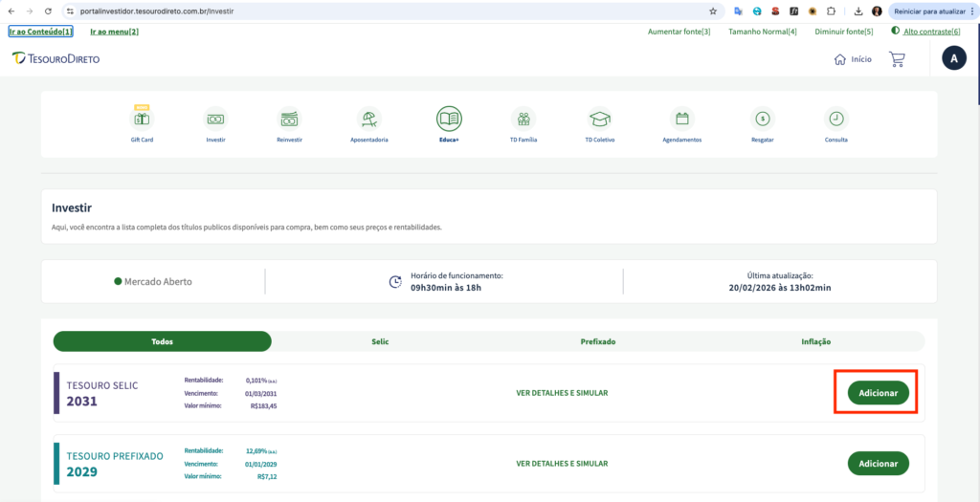Select the TD Família icon
This screenshot has width=980, height=502.
point(523,120)
